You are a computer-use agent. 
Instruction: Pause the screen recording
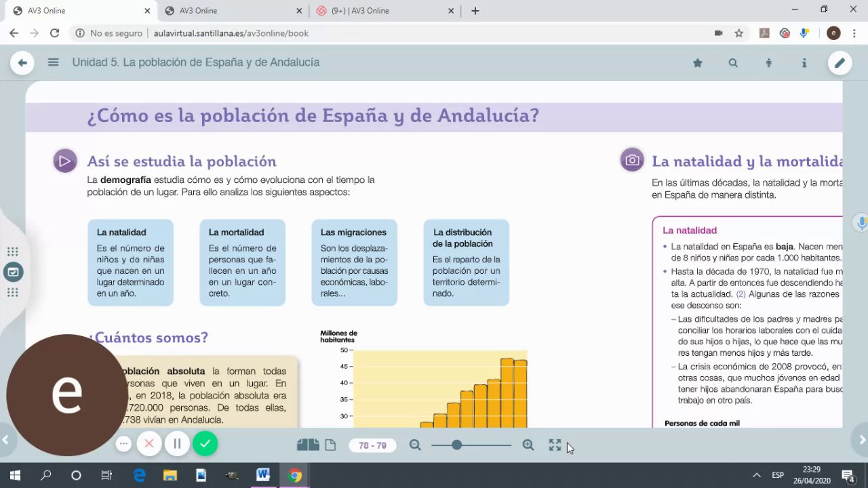(x=177, y=444)
